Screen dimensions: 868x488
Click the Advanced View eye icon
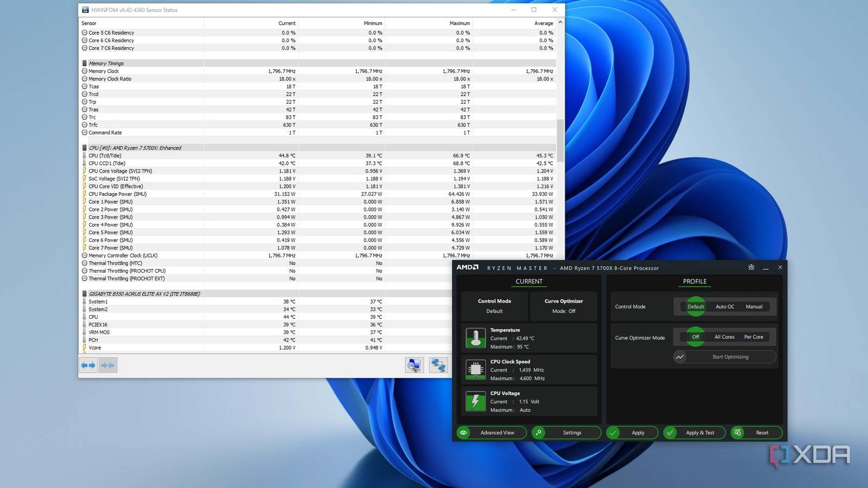[463, 433]
